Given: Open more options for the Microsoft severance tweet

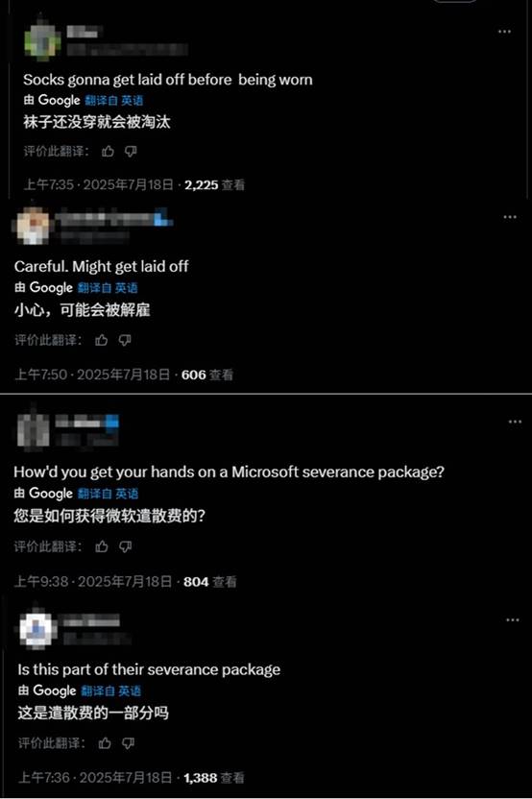Looking at the screenshot, I should point(515,422).
